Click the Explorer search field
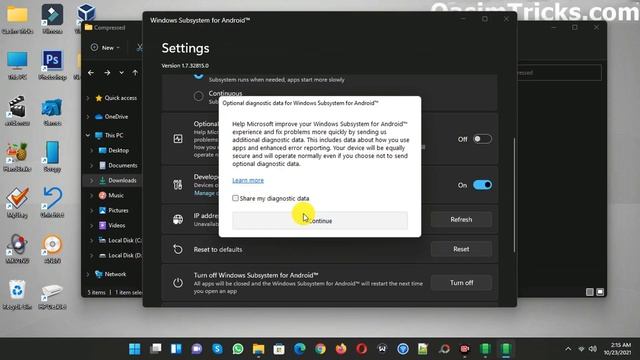The height and width of the screenshot is (360, 640). point(559,73)
